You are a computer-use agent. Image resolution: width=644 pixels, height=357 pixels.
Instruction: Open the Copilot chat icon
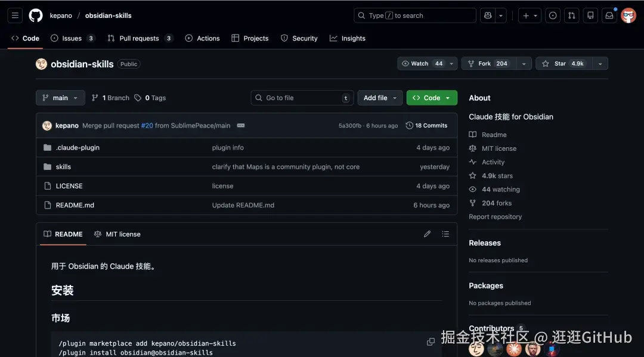[488, 15]
